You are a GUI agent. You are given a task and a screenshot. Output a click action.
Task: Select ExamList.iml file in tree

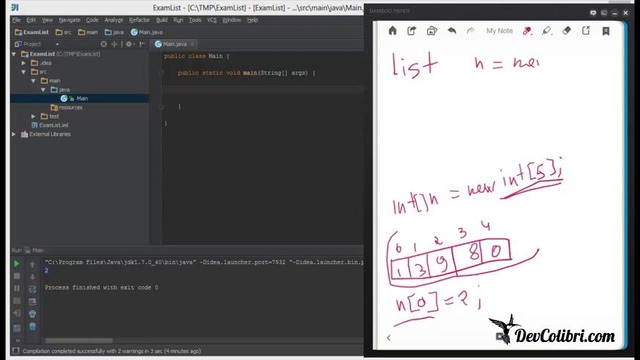50,125
